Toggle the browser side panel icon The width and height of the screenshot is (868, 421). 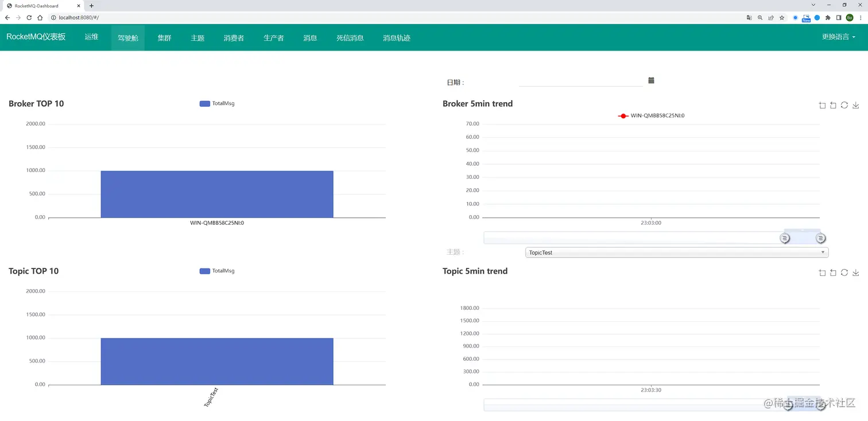tap(839, 18)
